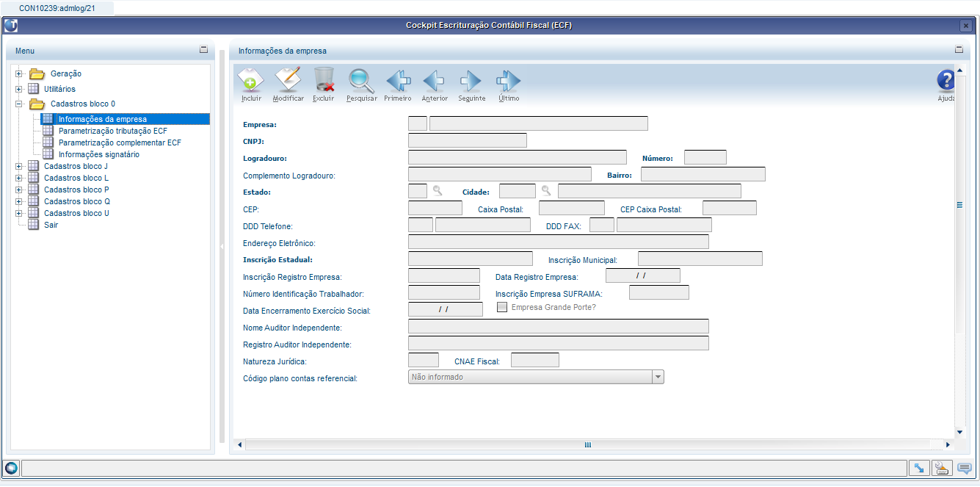The width and height of the screenshot is (980, 487).
Task: Expand the Cadastros bloco U node
Action: click(19, 213)
